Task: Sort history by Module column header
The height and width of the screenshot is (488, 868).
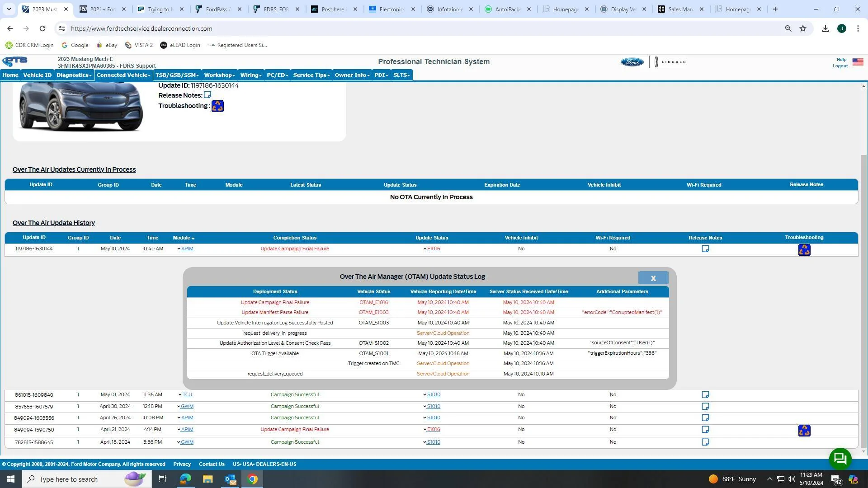Action: [184, 238]
